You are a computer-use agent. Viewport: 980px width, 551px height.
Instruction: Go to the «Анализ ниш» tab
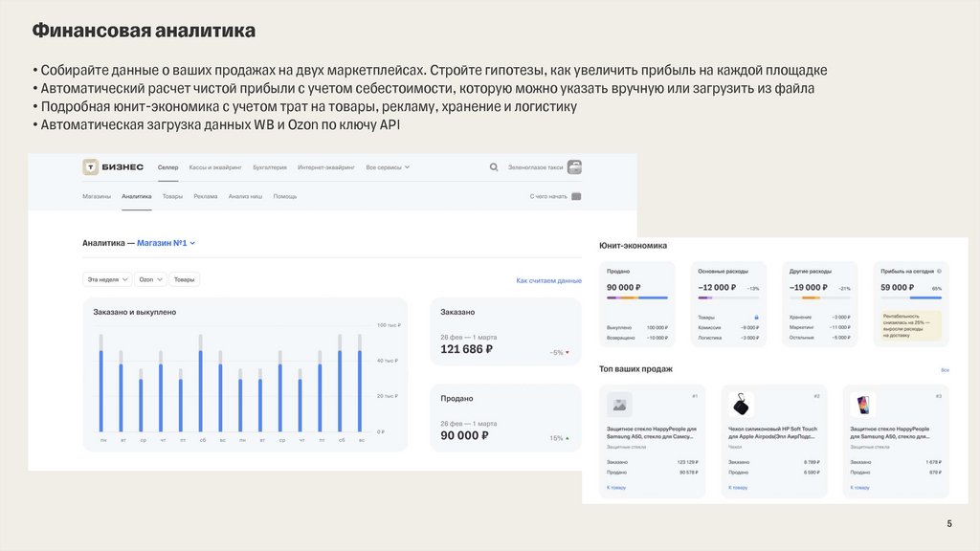coord(245,196)
